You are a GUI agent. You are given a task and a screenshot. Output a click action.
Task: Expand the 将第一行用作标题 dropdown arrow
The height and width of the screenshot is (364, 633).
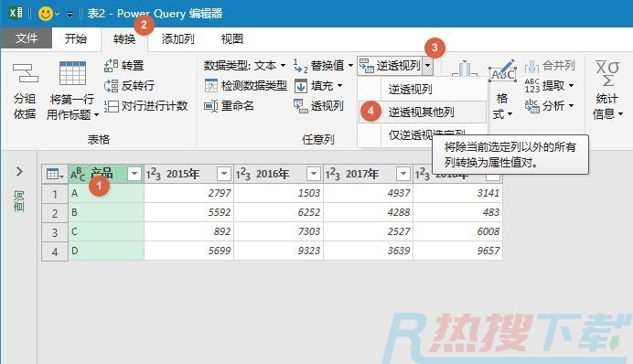(x=96, y=115)
